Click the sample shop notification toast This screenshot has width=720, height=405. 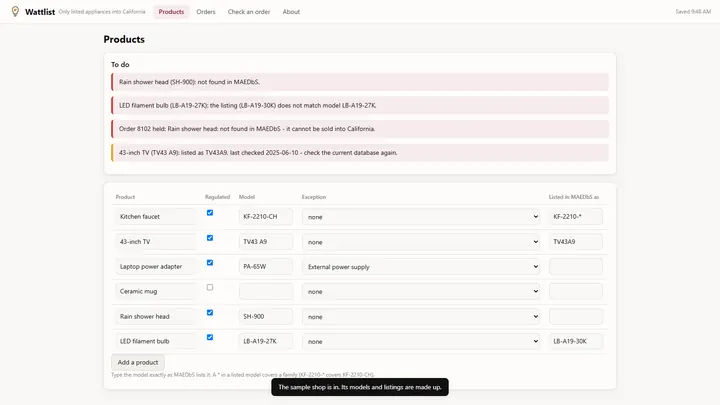point(360,387)
